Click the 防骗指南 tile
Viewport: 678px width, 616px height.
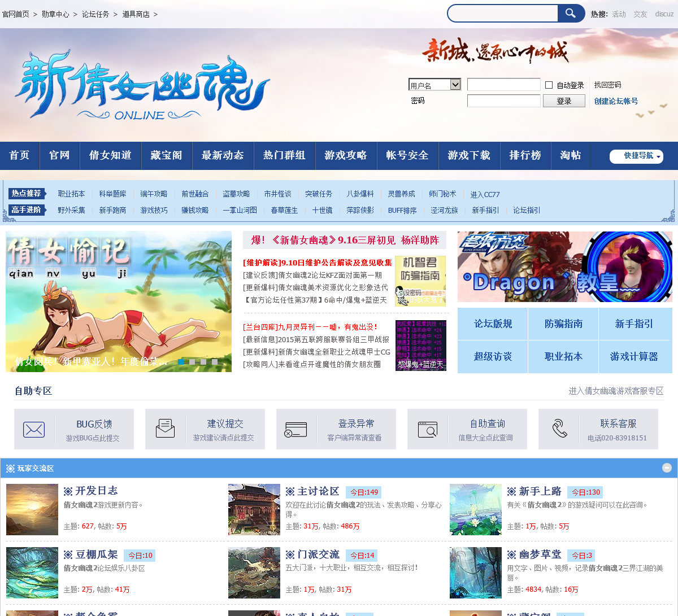[x=563, y=324]
